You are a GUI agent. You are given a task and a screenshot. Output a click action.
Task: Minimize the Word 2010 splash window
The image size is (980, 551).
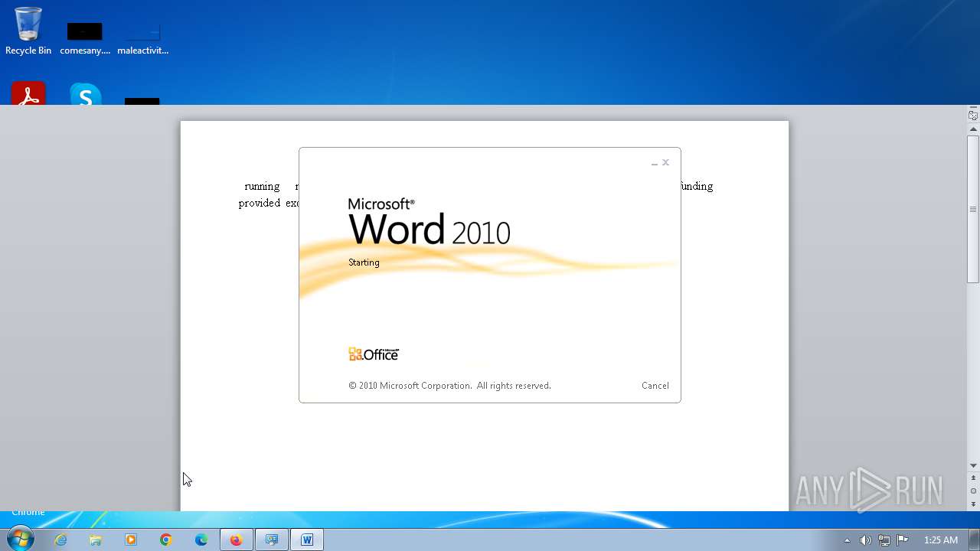(655, 163)
